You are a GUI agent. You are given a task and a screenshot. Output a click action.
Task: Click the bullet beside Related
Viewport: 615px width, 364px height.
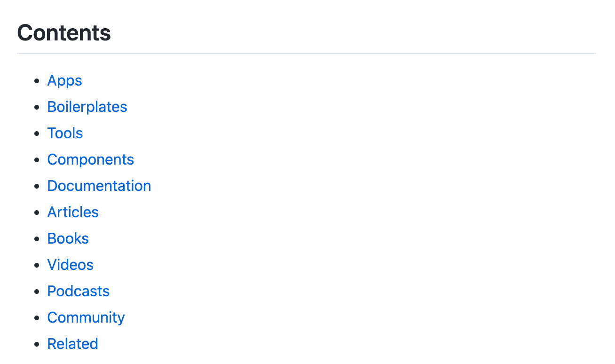[37, 345]
